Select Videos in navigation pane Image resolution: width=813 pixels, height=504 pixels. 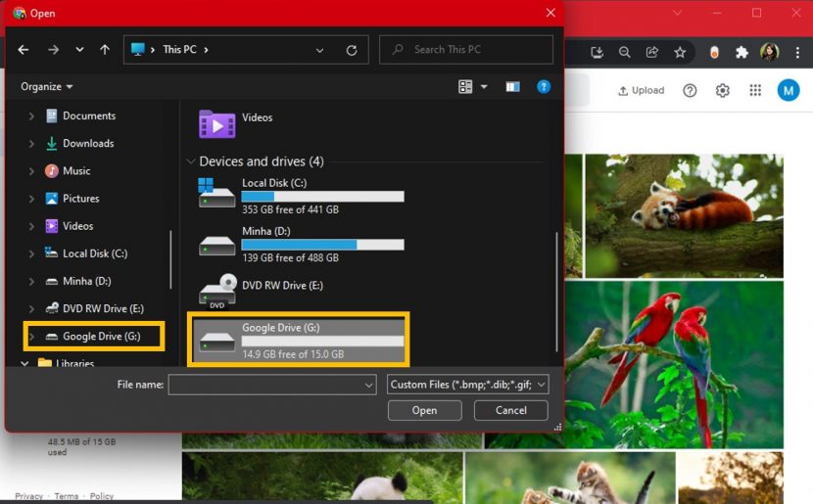click(77, 226)
